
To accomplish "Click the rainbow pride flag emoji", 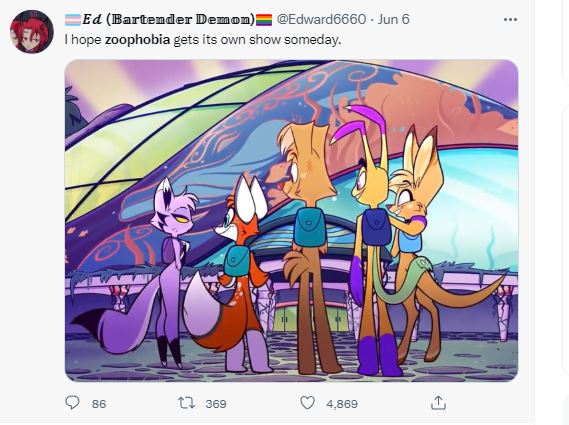I will coord(264,20).
